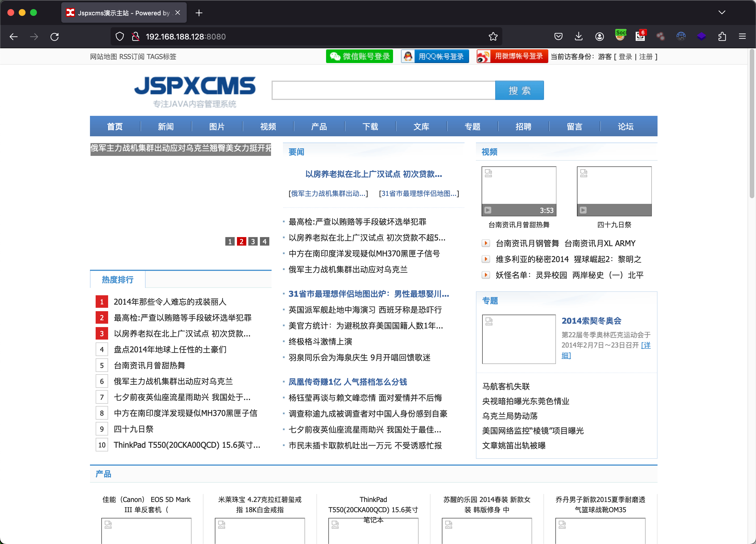756x544 pixels.
Task: Switch carousel to slide 3
Action: 253,242
